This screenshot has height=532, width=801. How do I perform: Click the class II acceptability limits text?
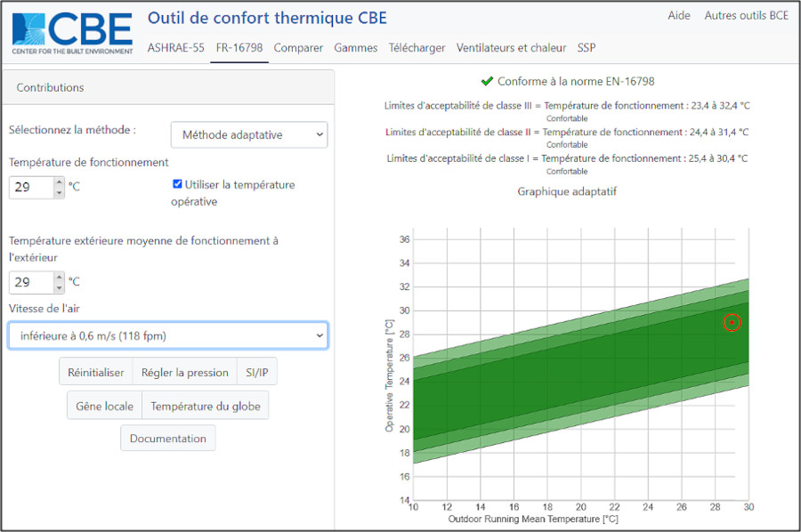pos(567,133)
